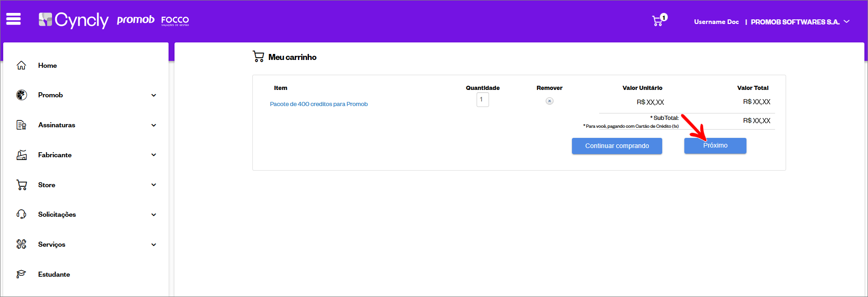Screen dimensions: 868x297
Task: Click the Valor Unitário column header
Action: 642,88
